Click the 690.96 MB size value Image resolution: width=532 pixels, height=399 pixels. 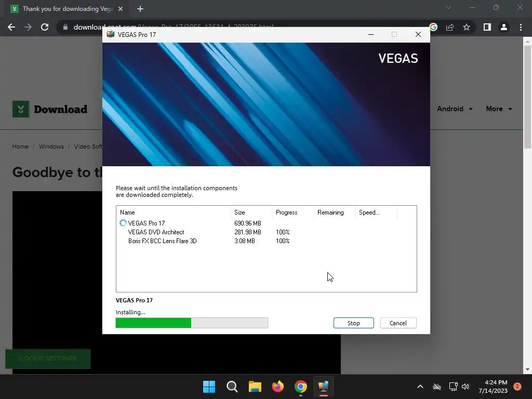[248, 223]
